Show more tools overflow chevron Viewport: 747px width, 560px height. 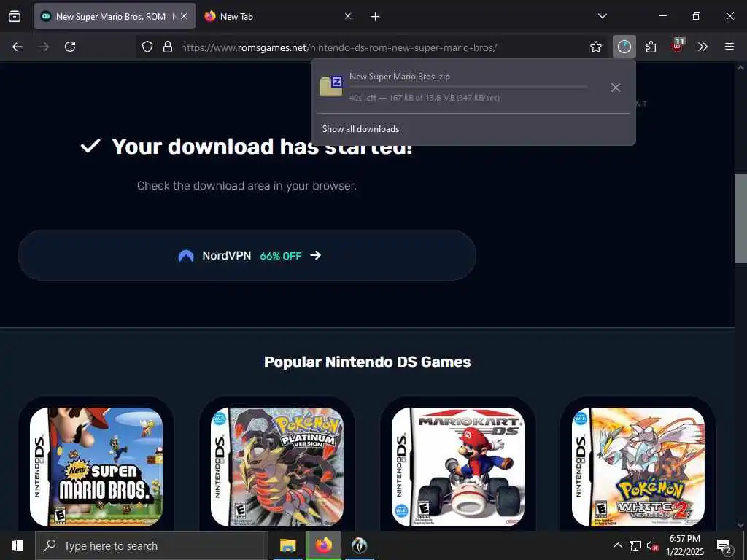pyautogui.click(x=703, y=47)
